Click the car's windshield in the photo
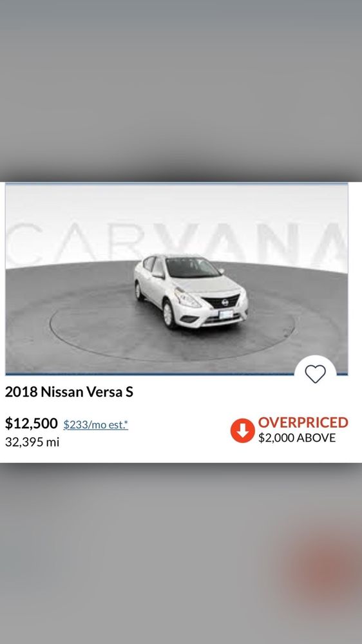This screenshot has width=362, height=644. 192,268
